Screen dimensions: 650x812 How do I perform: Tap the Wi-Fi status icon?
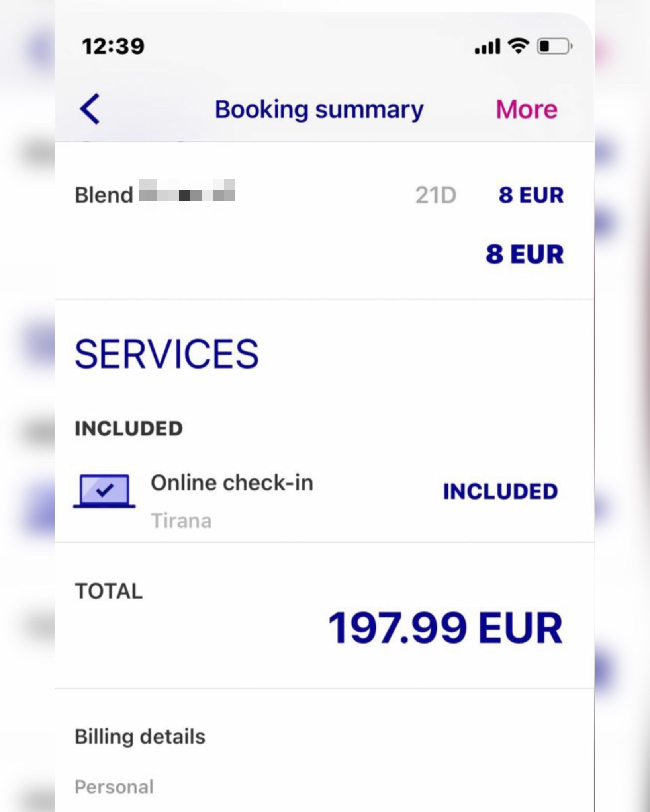518,46
